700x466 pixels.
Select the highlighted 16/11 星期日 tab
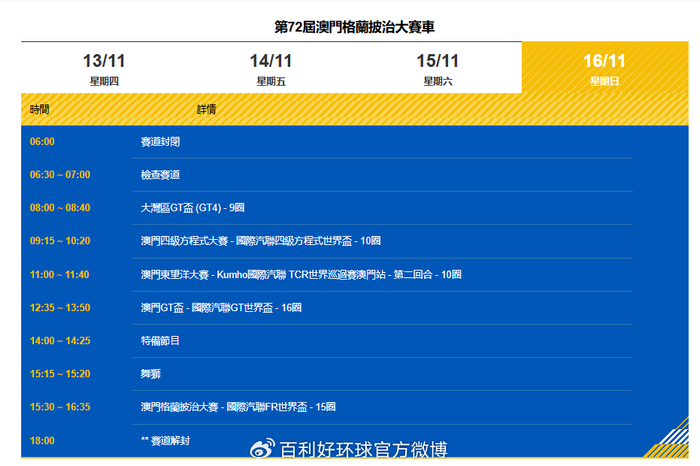[x=605, y=68]
